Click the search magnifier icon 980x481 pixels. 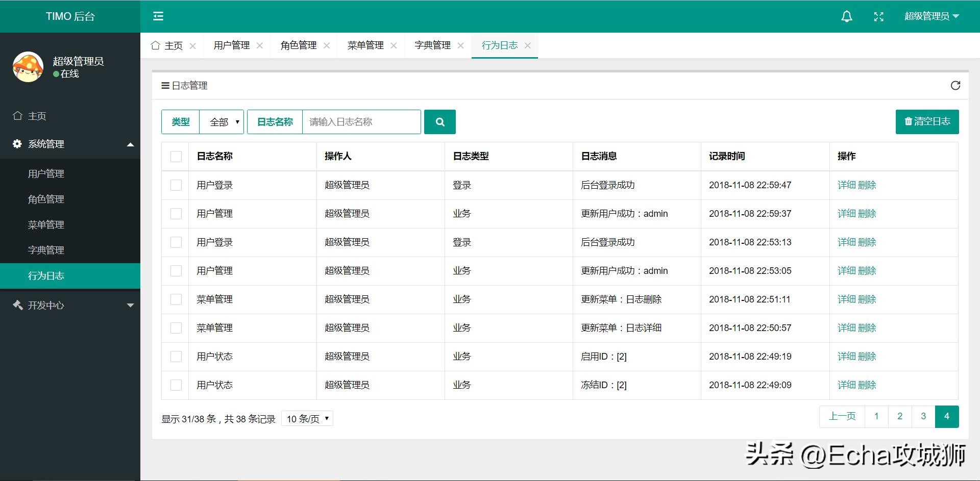pos(439,122)
